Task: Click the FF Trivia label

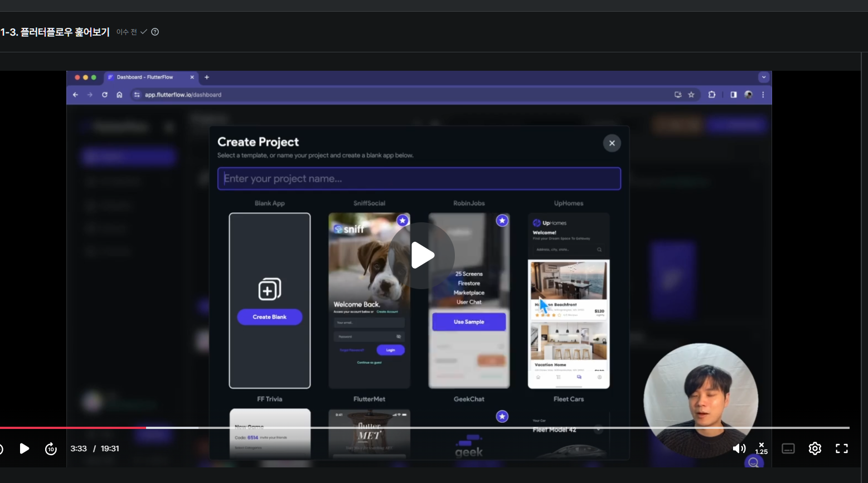Action: [x=270, y=399]
